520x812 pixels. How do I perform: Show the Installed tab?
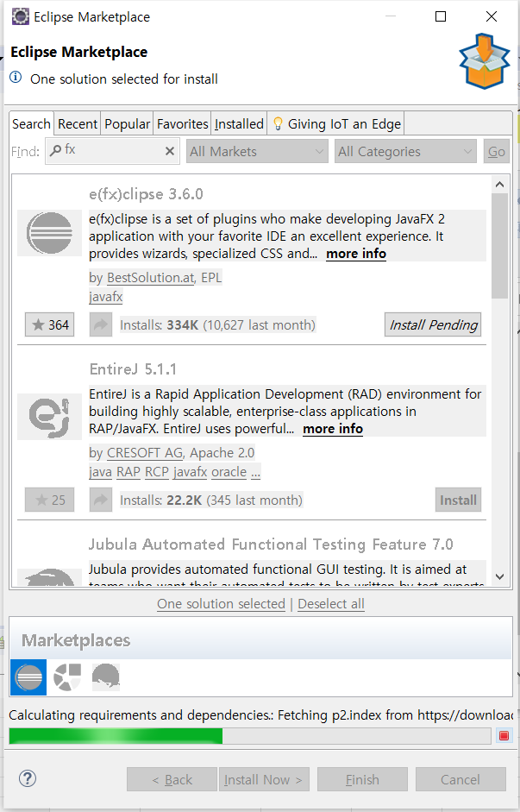click(x=239, y=124)
